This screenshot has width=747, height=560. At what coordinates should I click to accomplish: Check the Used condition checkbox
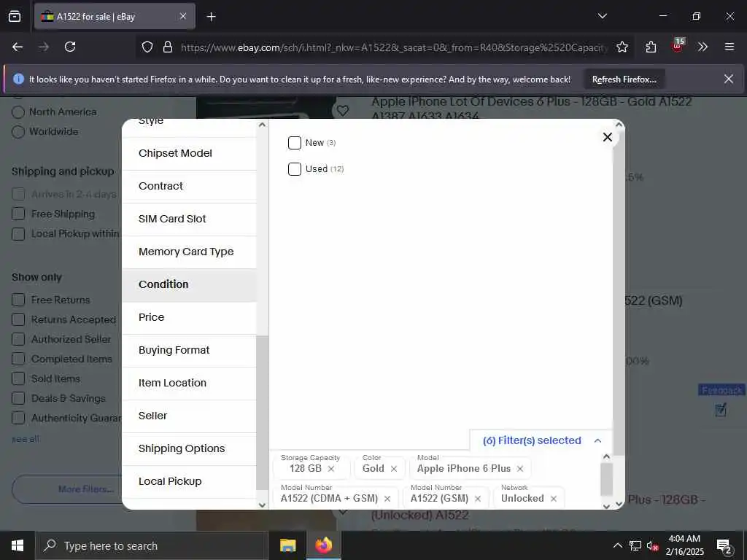295,169
